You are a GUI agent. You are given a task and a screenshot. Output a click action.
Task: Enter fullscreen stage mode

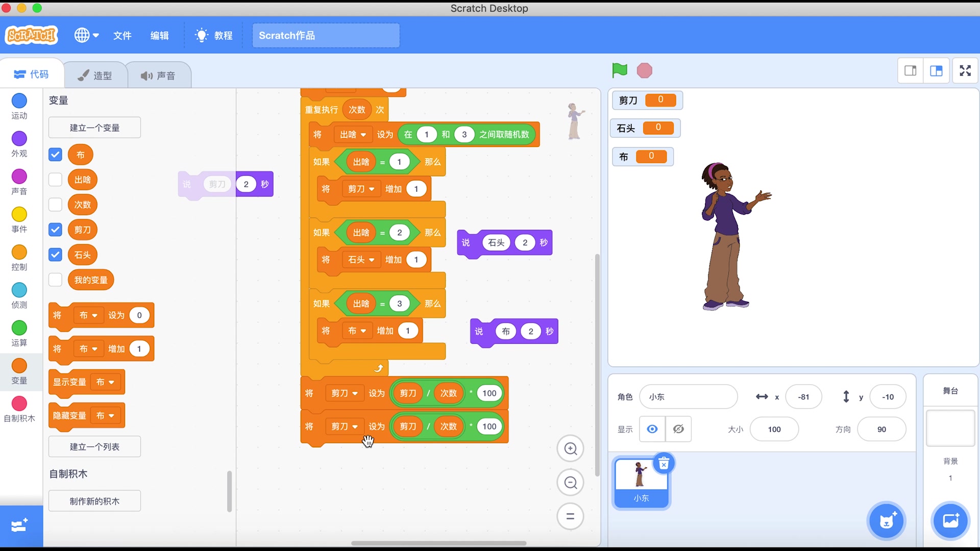tap(965, 70)
